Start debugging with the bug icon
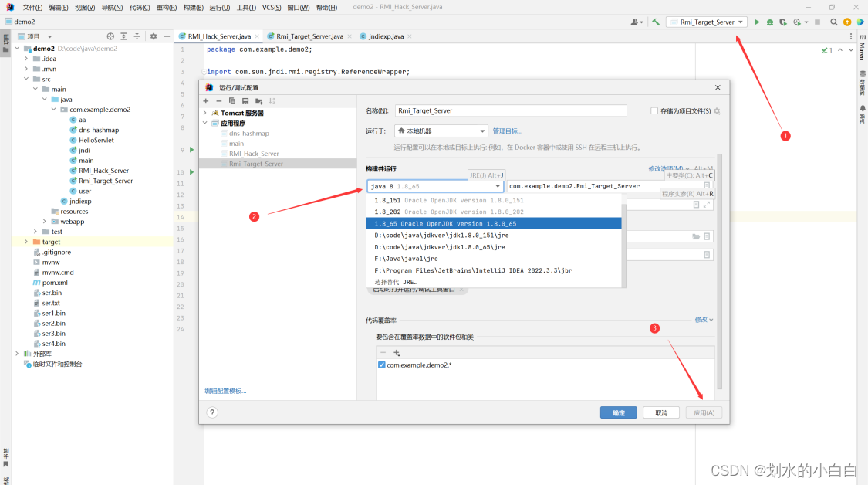The width and height of the screenshot is (868, 485). tap(769, 22)
